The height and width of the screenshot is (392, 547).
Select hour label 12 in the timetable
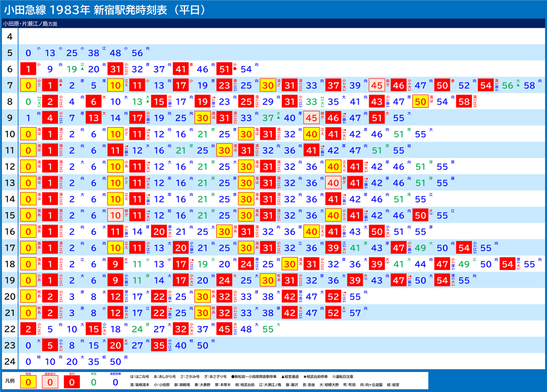[10, 167]
